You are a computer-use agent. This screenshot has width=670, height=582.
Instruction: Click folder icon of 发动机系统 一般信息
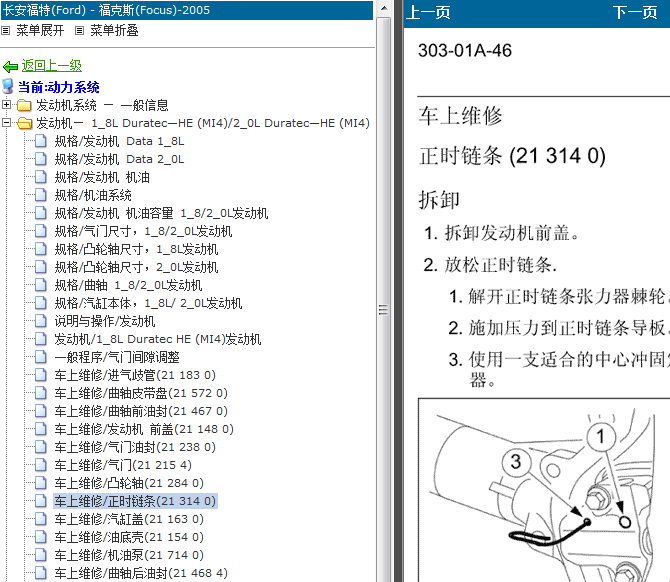click(x=24, y=105)
